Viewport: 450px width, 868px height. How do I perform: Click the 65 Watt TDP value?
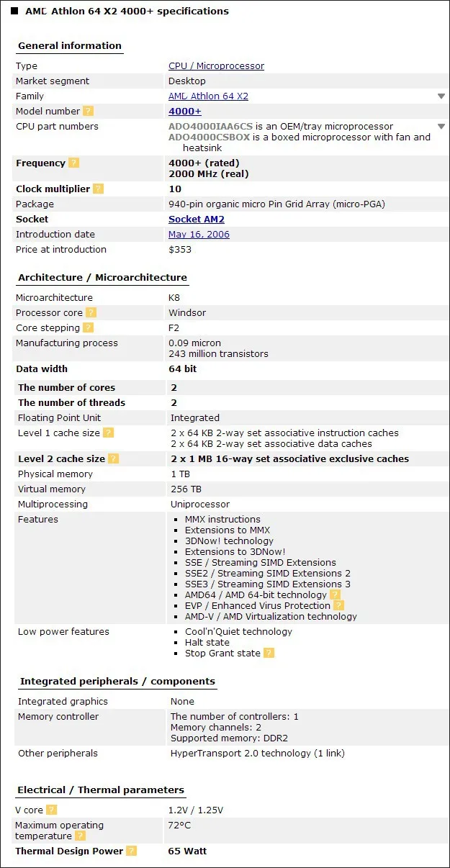pyautogui.click(x=187, y=851)
